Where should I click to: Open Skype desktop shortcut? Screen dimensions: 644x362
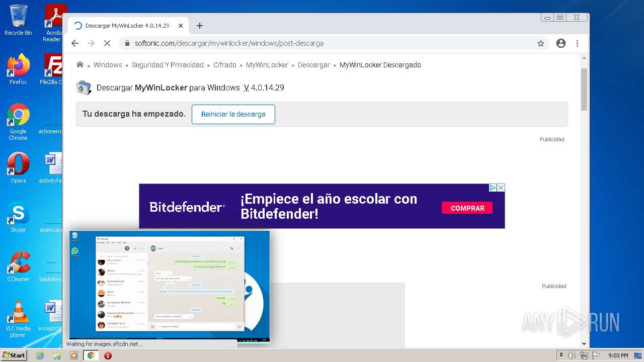pos(18,217)
